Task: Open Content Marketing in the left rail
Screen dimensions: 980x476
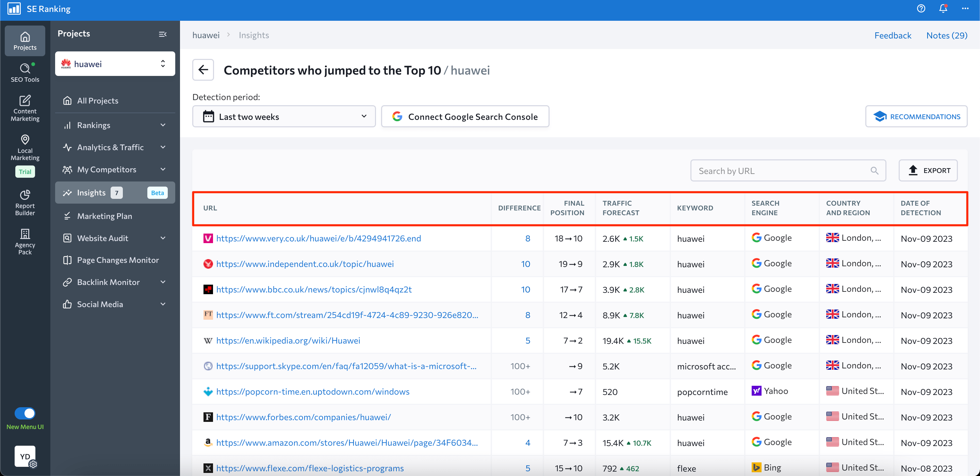Action: (25, 109)
